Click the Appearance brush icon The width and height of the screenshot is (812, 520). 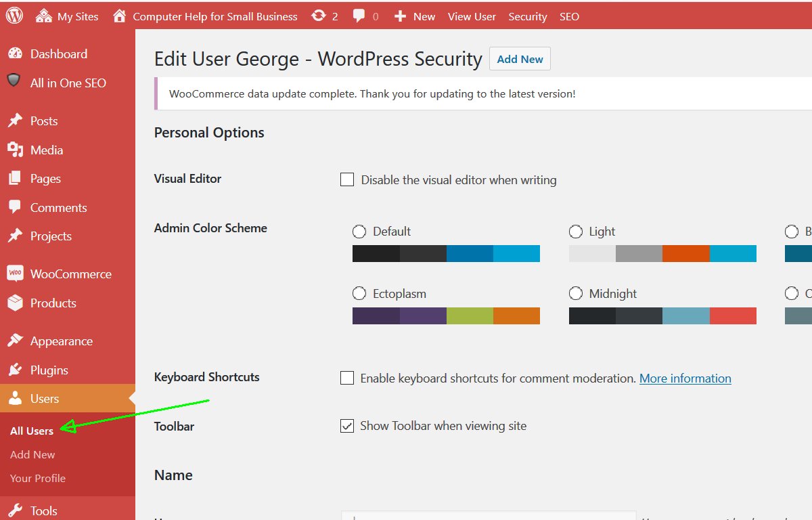[15, 341]
